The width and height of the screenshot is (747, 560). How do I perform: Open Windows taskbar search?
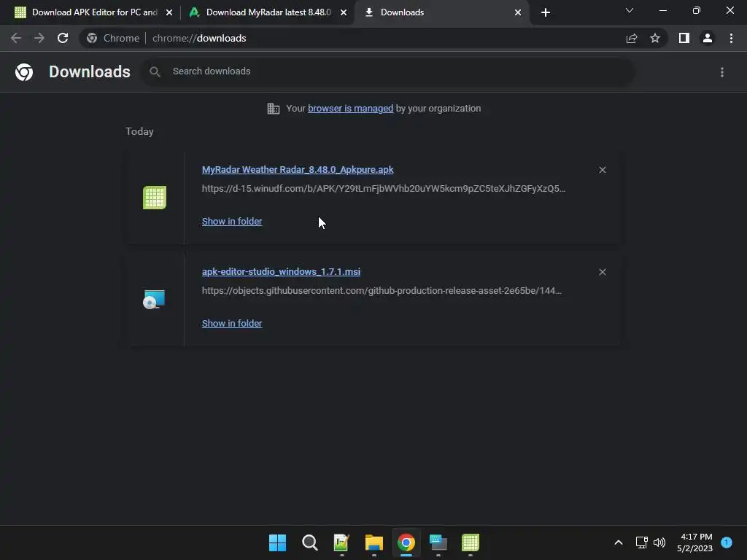(x=309, y=542)
